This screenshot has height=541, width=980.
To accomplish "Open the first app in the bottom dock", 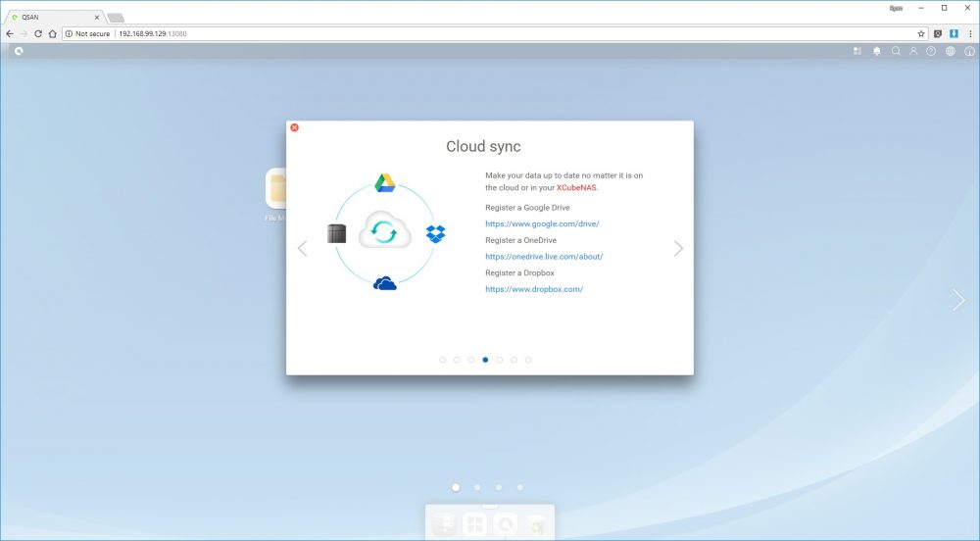I will click(444, 524).
